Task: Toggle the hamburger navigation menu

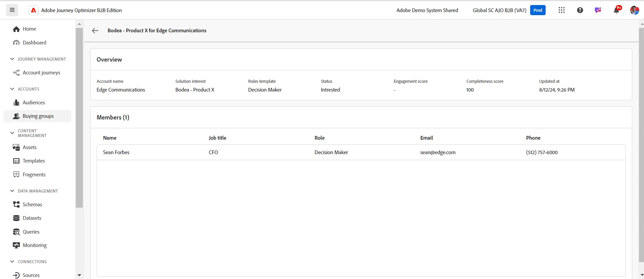Action: [12, 10]
